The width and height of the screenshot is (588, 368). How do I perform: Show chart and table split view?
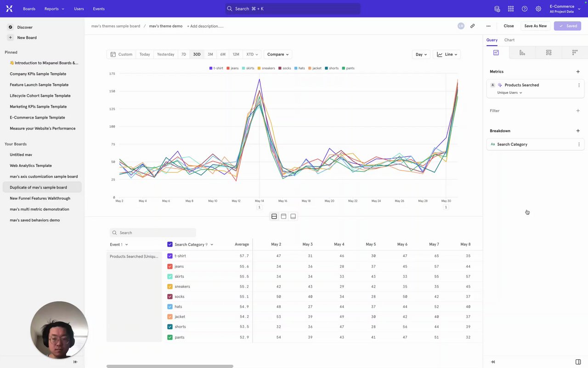274,216
